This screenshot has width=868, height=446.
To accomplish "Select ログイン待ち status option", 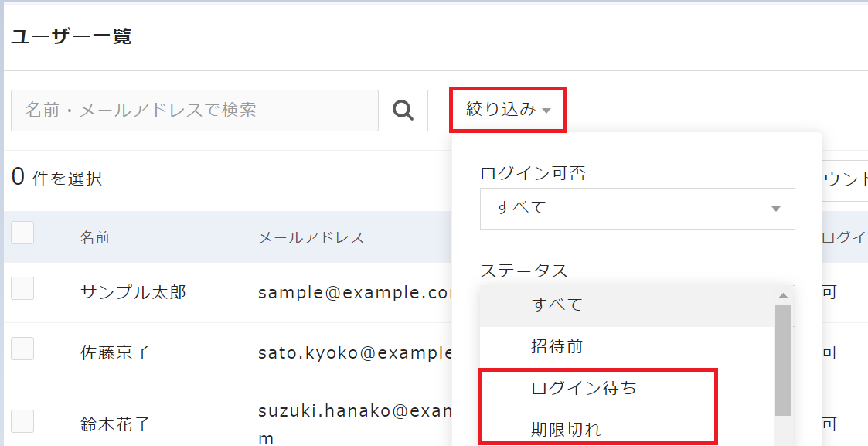I will point(584,389).
